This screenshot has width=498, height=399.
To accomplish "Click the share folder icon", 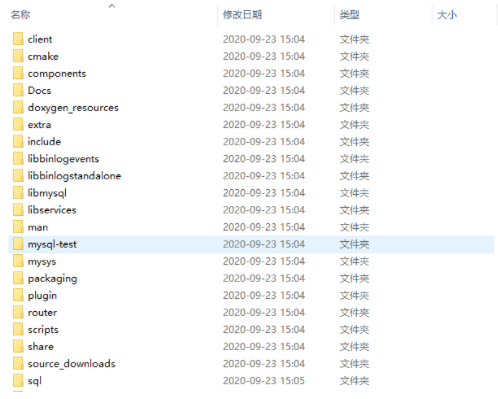I will 18,346.
